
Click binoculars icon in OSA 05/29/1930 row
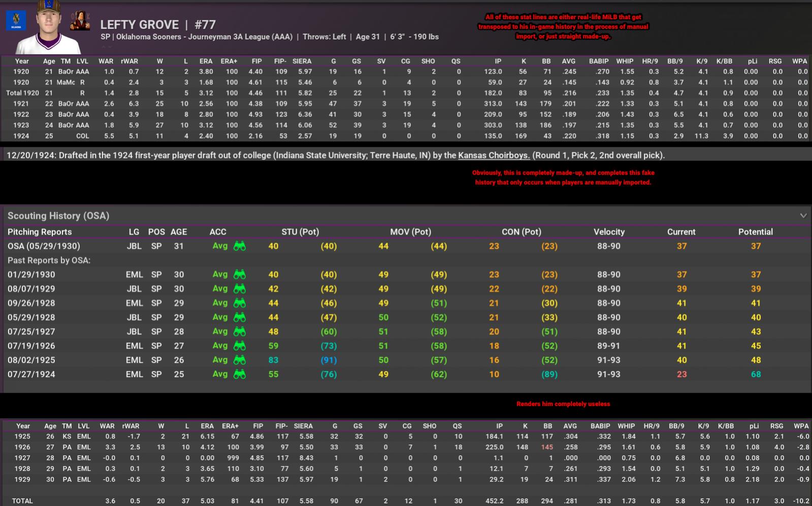tap(239, 246)
